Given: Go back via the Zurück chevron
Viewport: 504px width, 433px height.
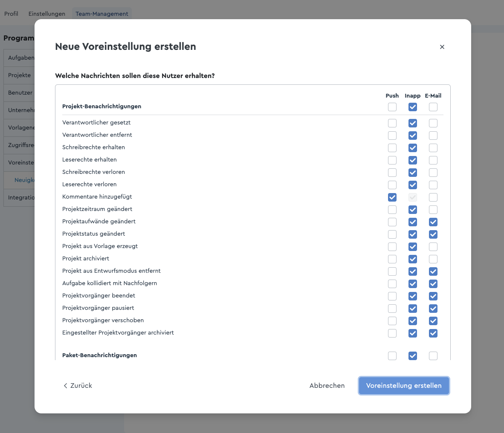Looking at the screenshot, I should (x=78, y=385).
